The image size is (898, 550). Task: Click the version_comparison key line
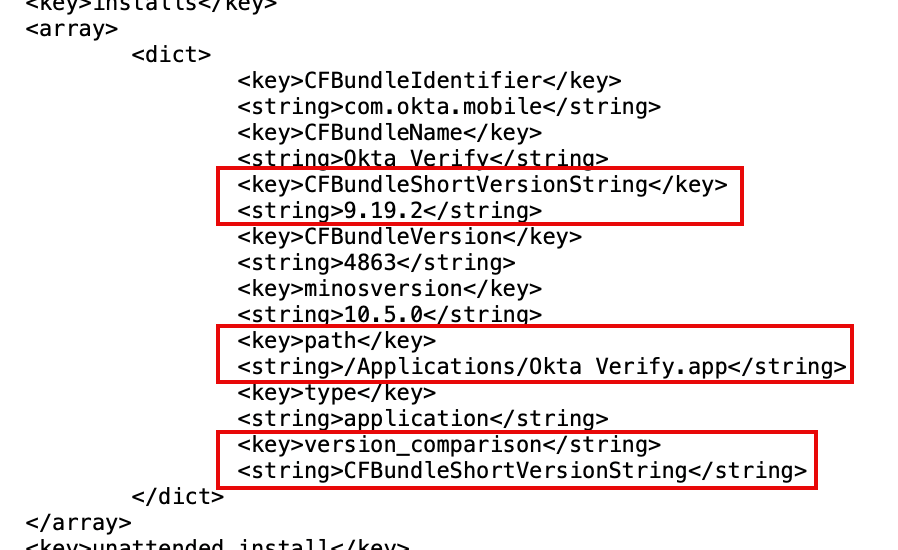tap(449, 445)
